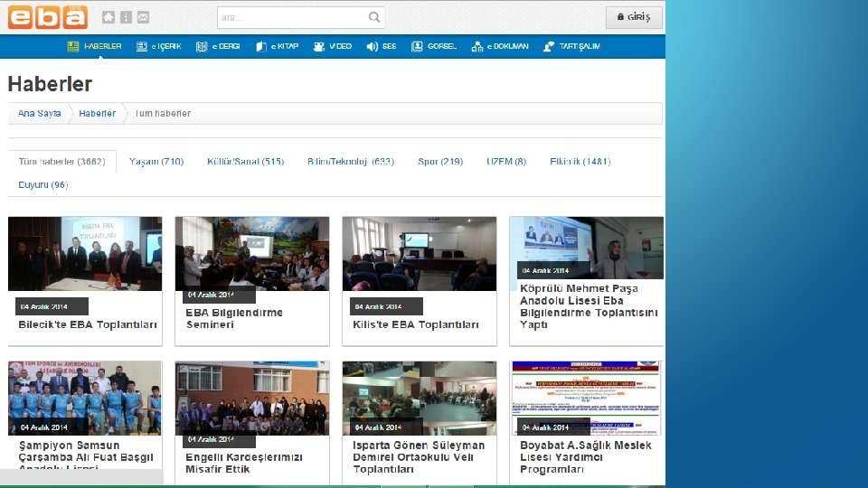This screenshot has width=868, height=488.
Task: Open the home icon in header
Action: click(x=108, y=17)
